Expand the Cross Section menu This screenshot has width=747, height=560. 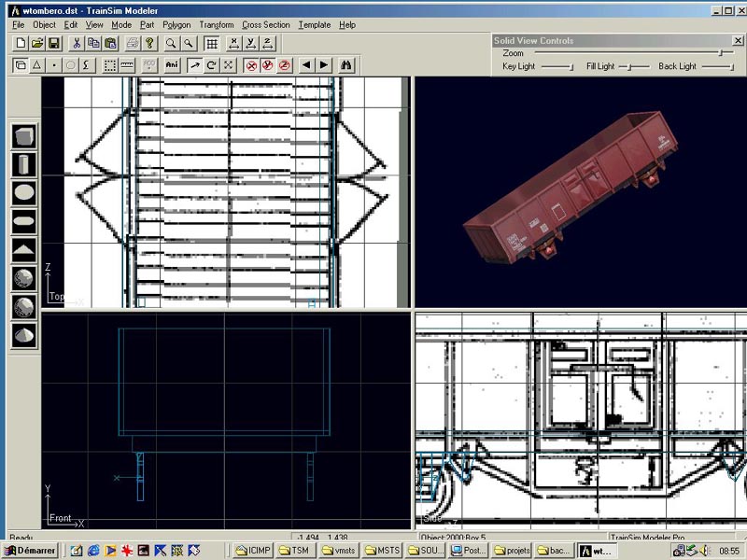266,25
